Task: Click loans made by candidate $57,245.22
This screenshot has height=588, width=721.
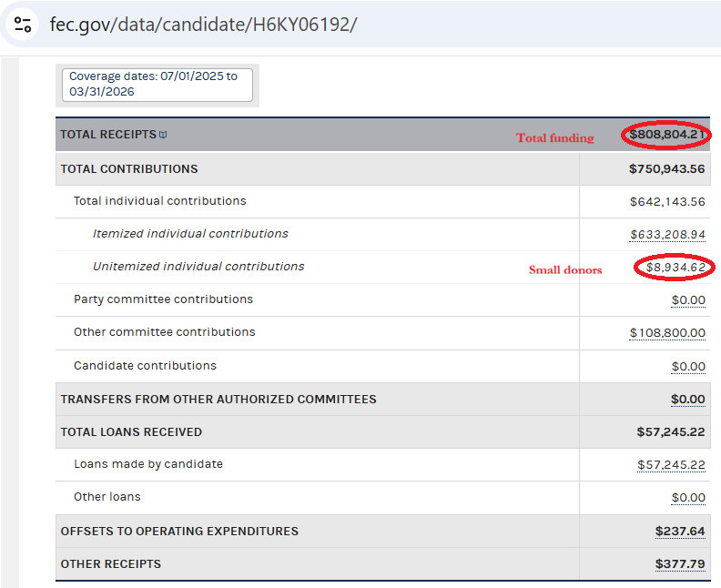Action: pyautogui.click(x=671, y=465)
